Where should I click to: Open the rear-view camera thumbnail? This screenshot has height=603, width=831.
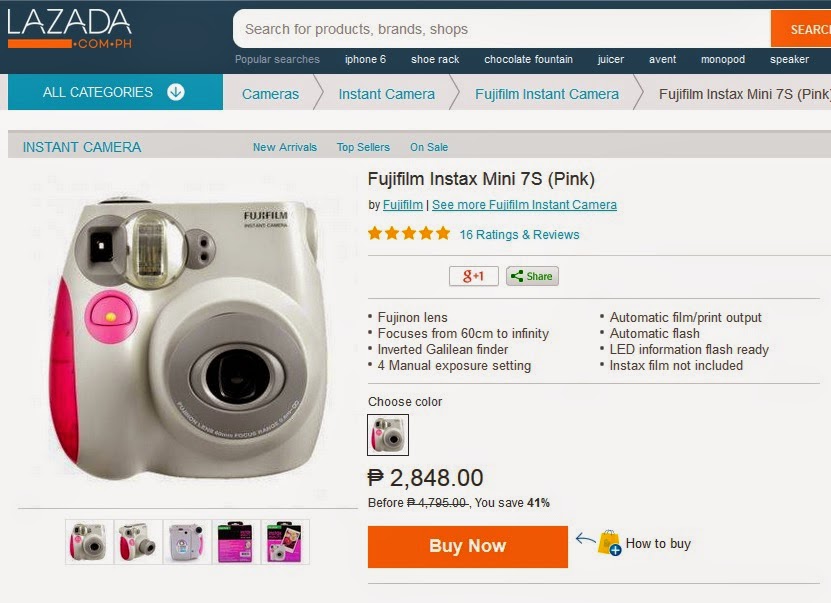(187, 542)
